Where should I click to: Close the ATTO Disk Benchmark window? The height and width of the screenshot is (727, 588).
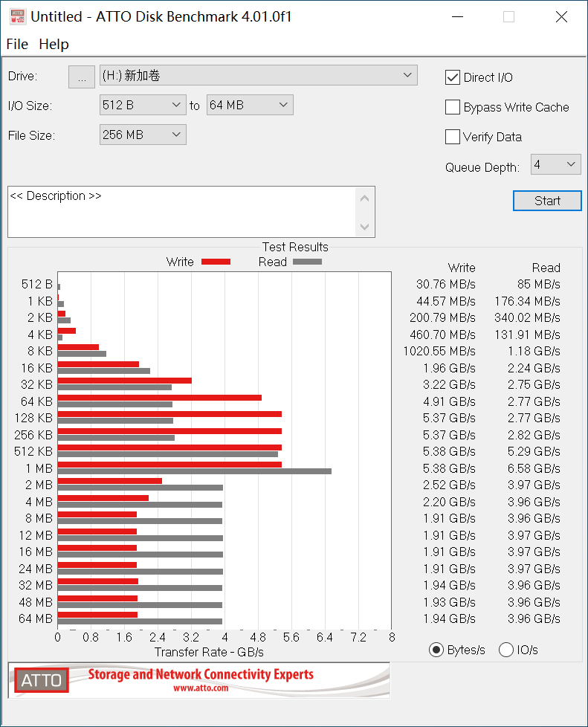(561, 17)
